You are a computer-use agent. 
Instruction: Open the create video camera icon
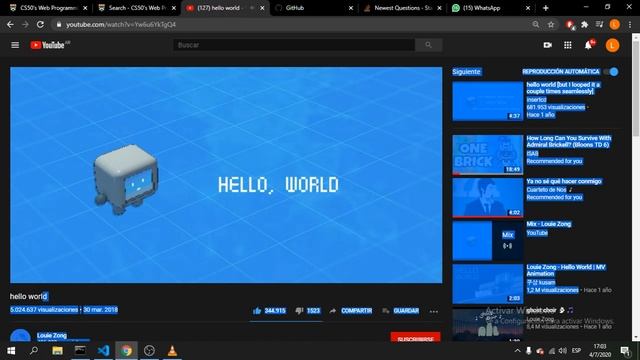[x=548, y=45]
